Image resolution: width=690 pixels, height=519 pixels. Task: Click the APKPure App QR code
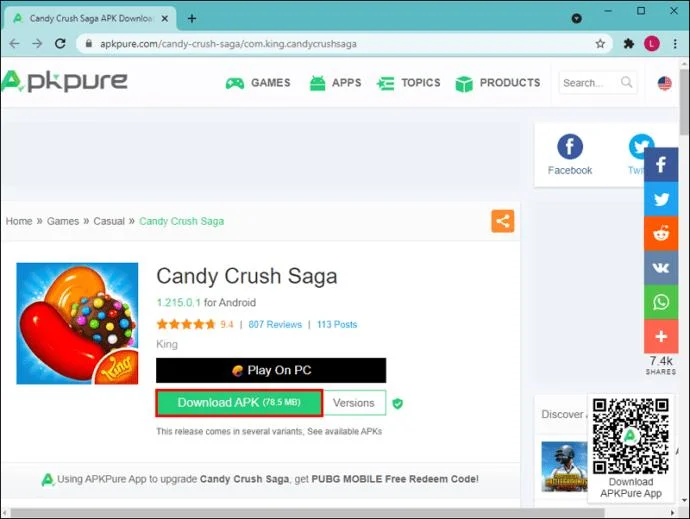(631, 436)
